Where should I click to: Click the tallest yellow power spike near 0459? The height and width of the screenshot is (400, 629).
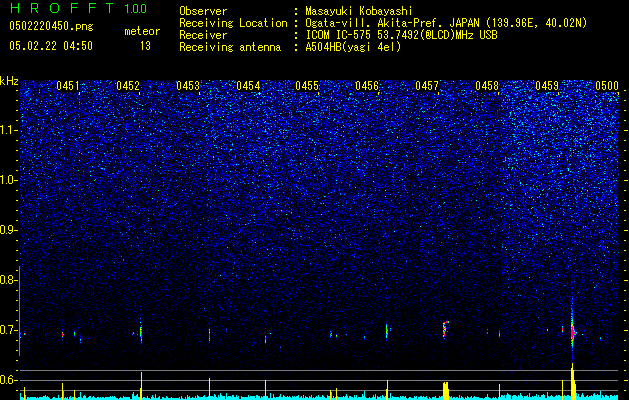[x=573, y=382]
